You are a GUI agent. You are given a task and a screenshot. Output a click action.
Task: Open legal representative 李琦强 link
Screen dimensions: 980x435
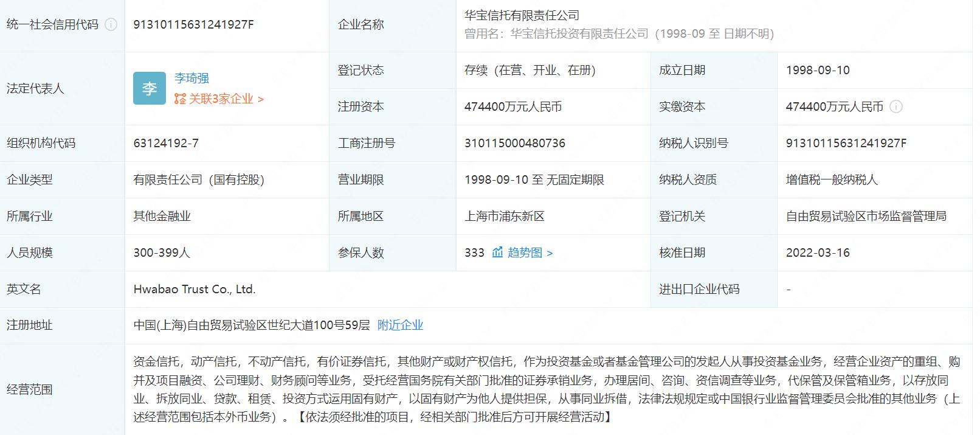192,78
